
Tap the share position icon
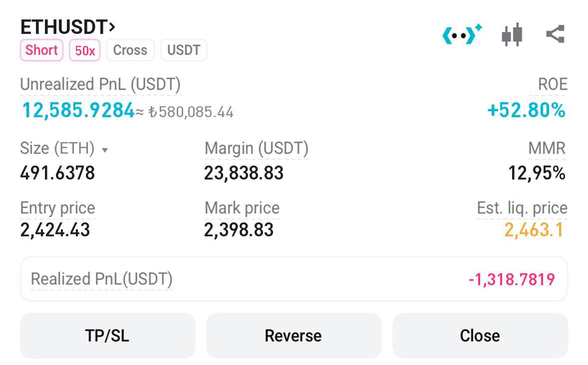point(556,34)
